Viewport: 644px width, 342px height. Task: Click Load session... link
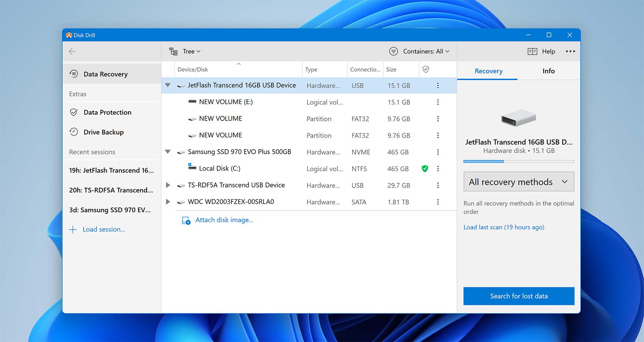104,229
